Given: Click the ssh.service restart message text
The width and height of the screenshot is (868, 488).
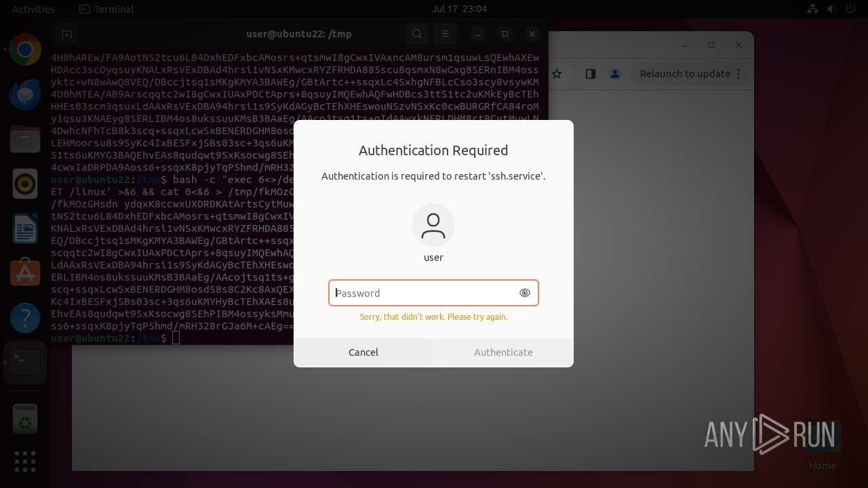Looking at the screenshot, I should (433, 176).
